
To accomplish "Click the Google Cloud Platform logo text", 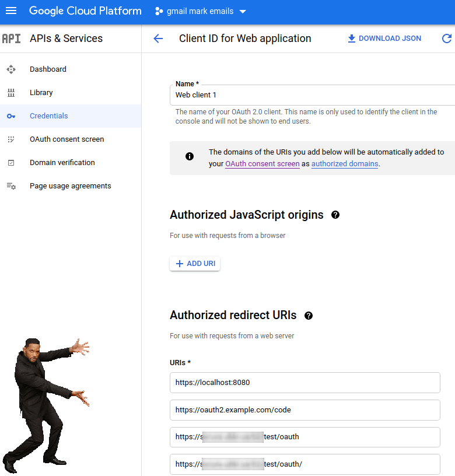I will coord(85,11).
